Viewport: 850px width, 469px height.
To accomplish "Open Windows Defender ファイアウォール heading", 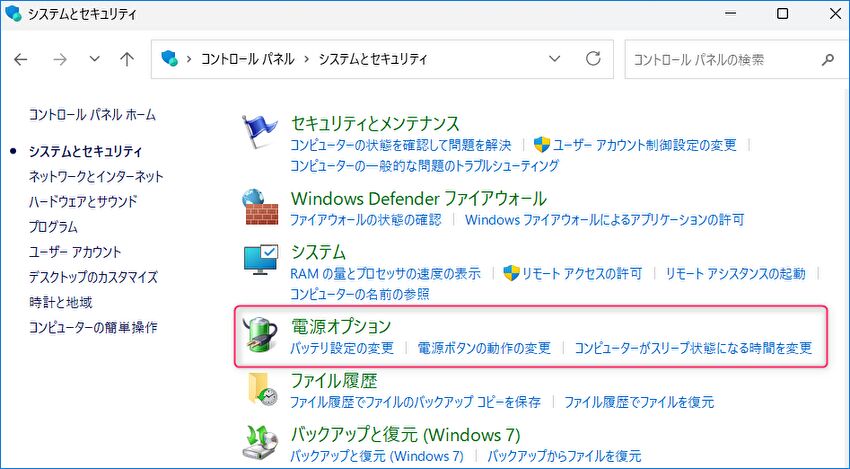I will pos(418,199).
